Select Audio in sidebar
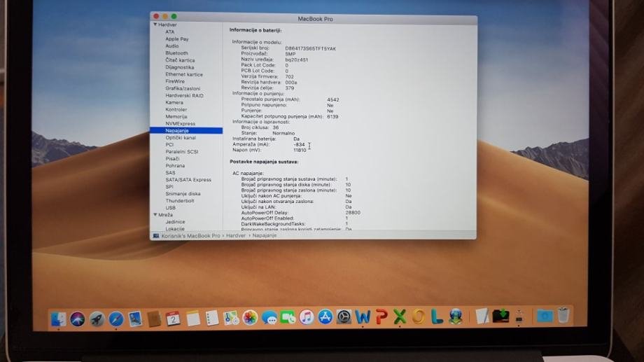The image size is (644, 362). click(171, 46)
